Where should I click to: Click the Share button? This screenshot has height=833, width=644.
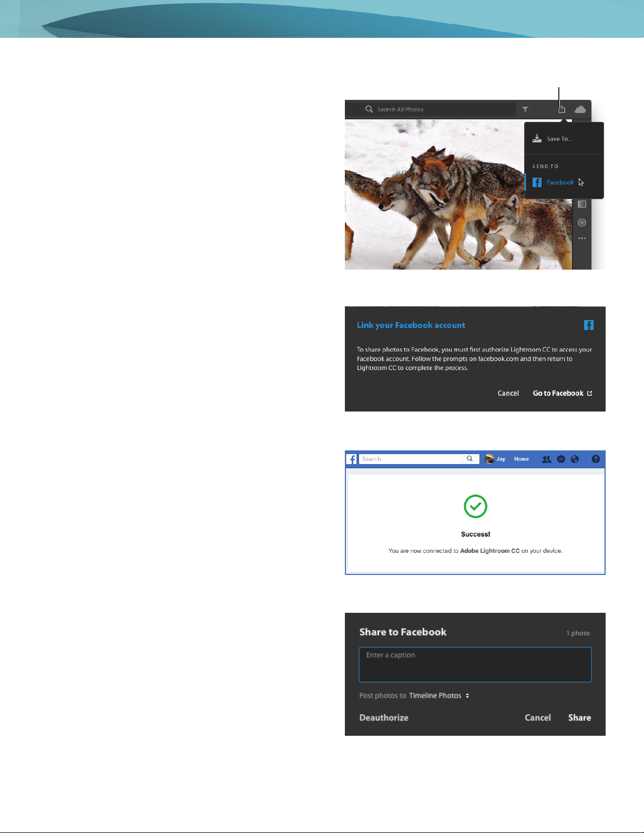point(579,718)
